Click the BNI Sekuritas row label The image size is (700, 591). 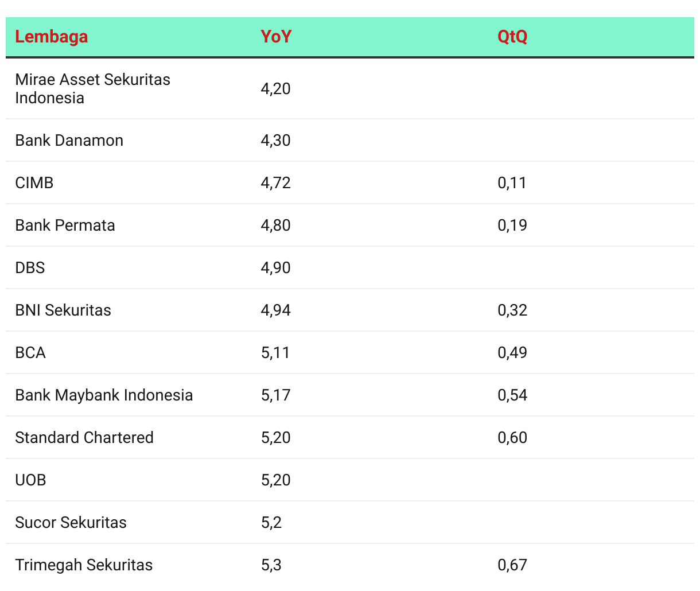coord(63,310)
